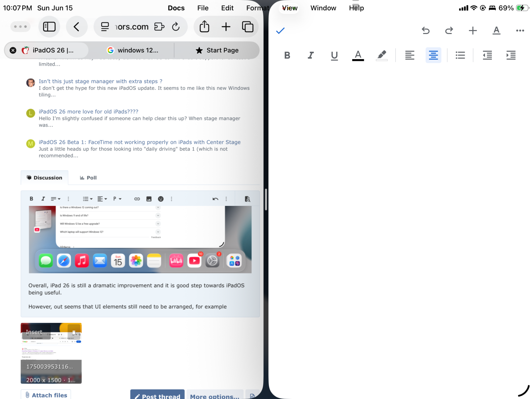Screen dimensions: 532x399
Task: Preview the forum post
Action: coord(247,199)
